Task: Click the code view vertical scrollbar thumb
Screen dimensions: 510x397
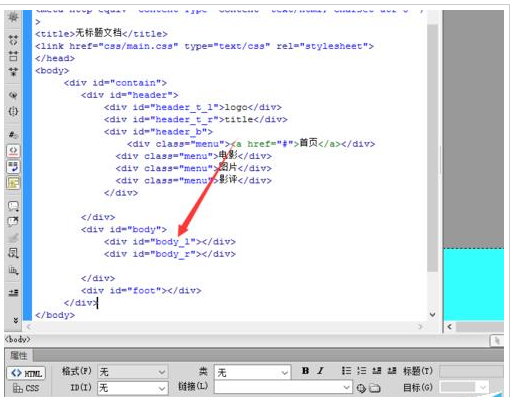Action: tap(432, 148)
